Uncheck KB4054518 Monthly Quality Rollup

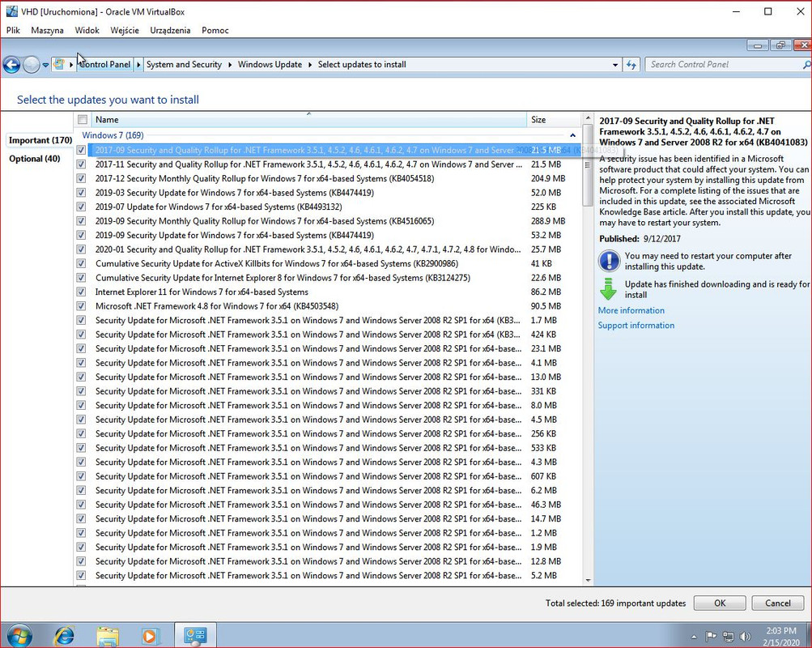coord(81,178)
